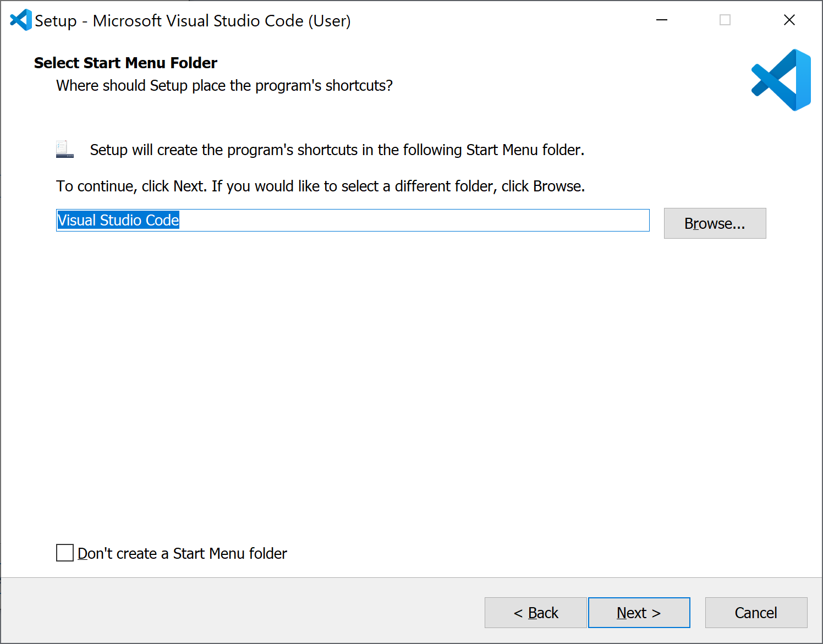Click the title 'Setup - Microsoft Visual Studio Code (User)'
This screenshot has width=823, height=644.
pyautogui.click(x=193, y=21)
